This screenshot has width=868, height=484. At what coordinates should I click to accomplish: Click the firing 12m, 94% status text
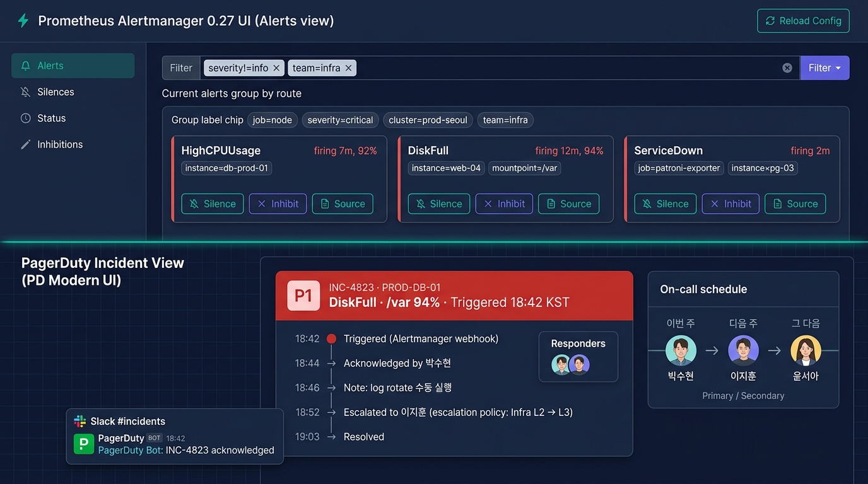(570, 151)
